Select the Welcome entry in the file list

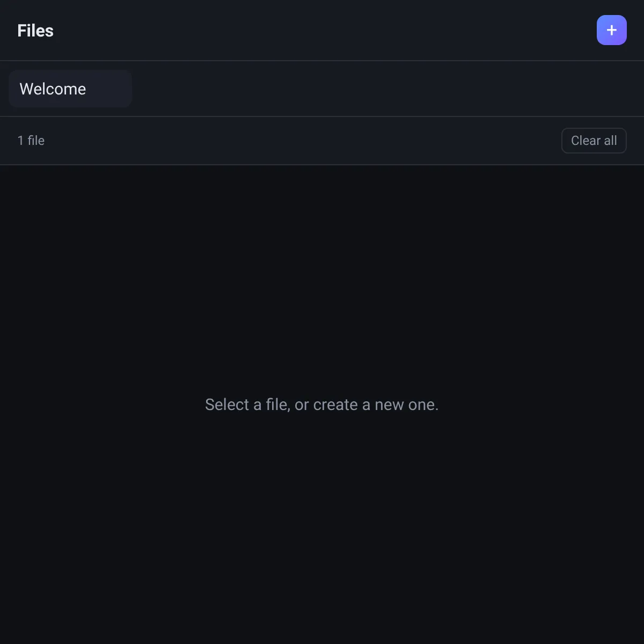coord(70,89)
